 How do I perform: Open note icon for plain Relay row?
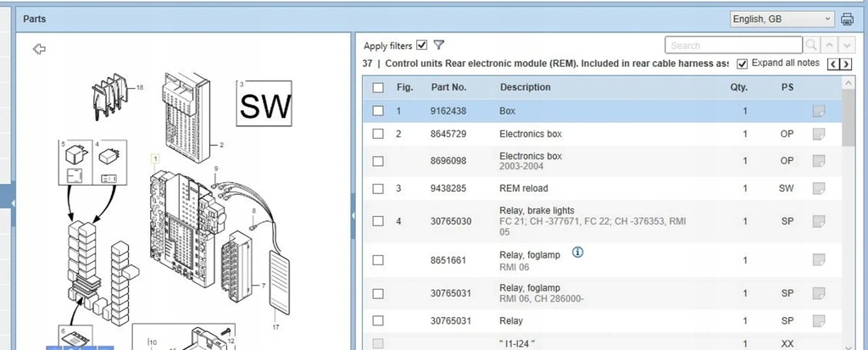[819, 320]
